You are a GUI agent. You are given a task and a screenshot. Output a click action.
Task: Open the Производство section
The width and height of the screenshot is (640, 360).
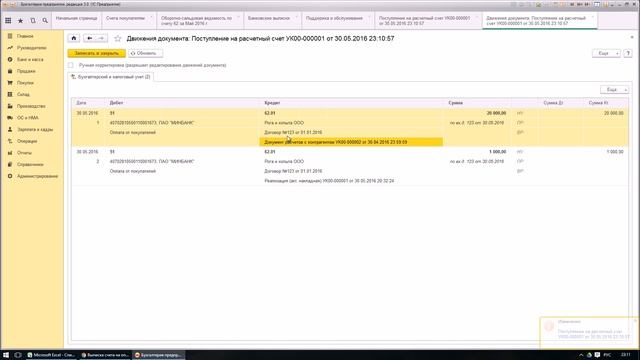click(31, 106)
